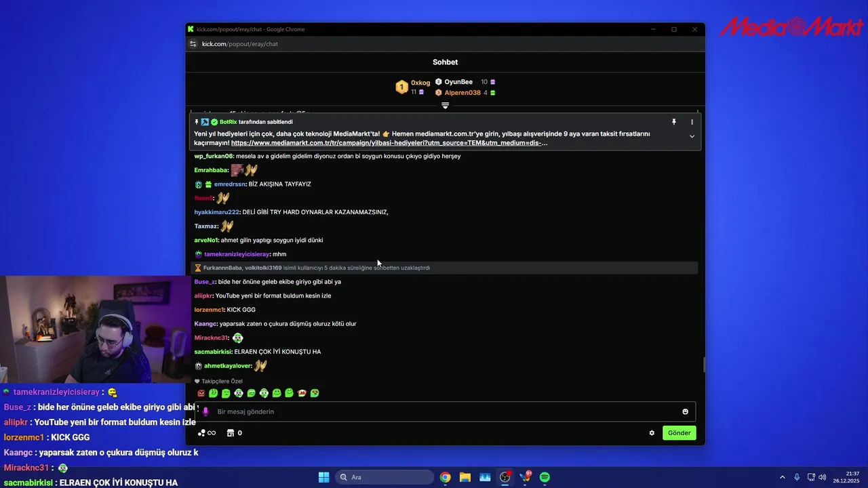The image size is (868, 488).
Task: Select OyunBee in the gift leaderboard
Action: [x=458, y=82]
